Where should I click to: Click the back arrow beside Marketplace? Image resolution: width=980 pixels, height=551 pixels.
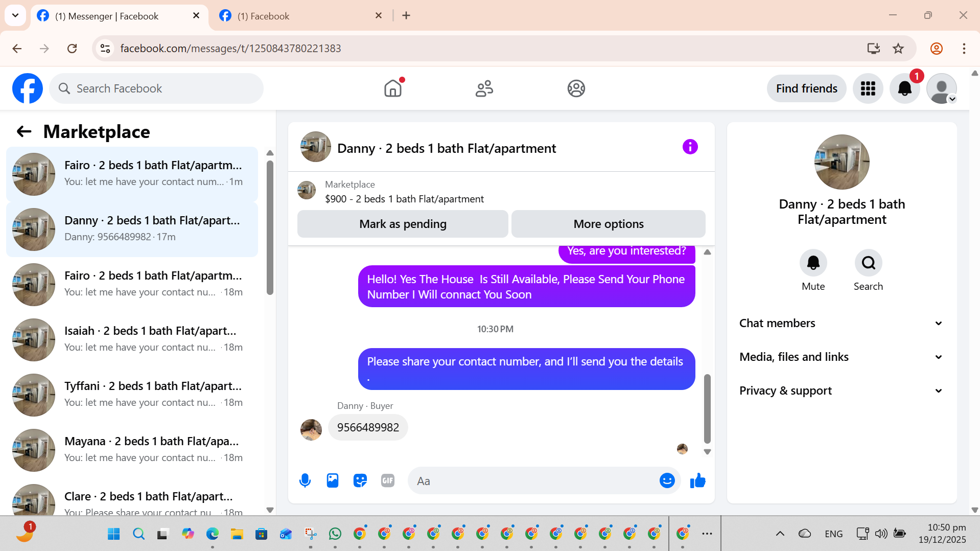click(24, 132)
